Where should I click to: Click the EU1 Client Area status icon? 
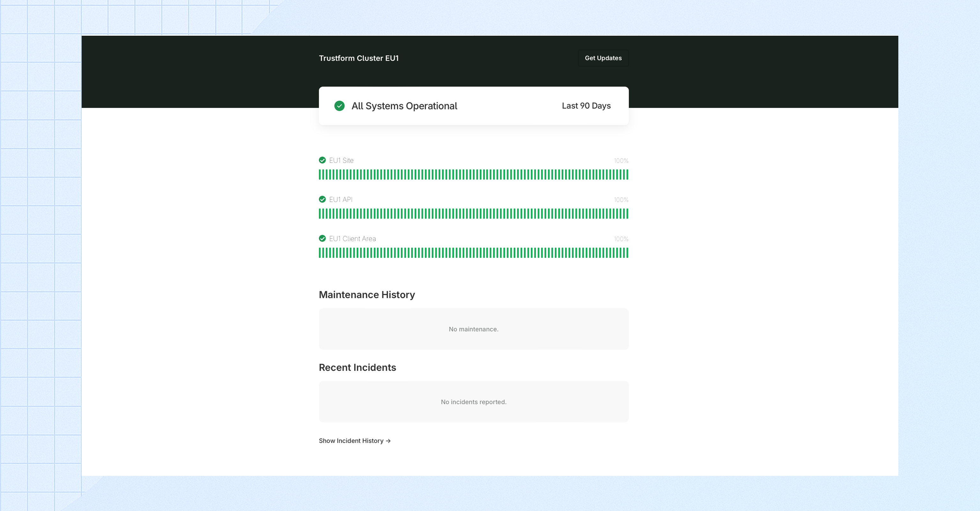pos(322,239)
